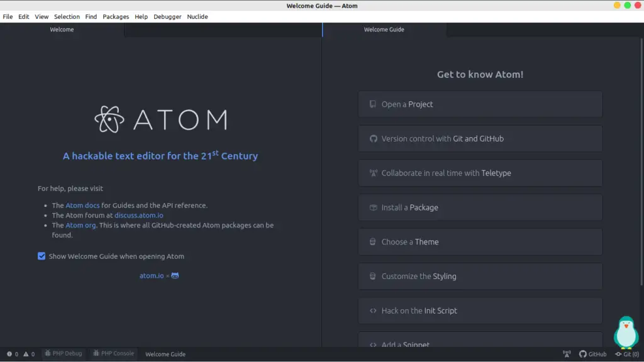The width and height of the screenshot is (644, 362).
Task: Click the GitHub label in status bar
Action: point(597,354)
